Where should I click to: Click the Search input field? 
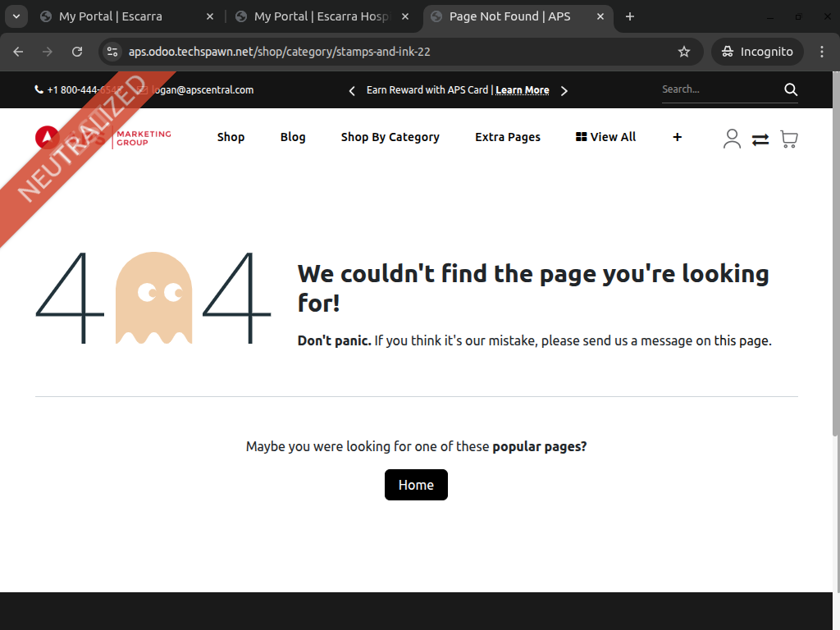(718, 89)
